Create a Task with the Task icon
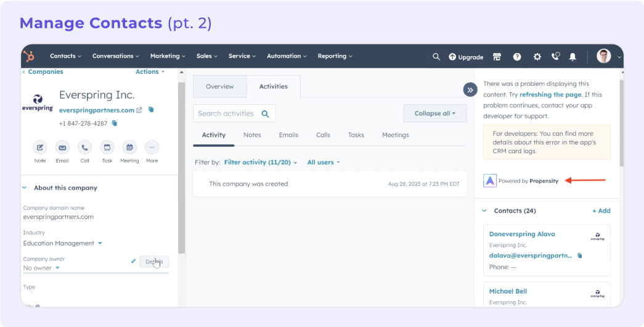 107,147
